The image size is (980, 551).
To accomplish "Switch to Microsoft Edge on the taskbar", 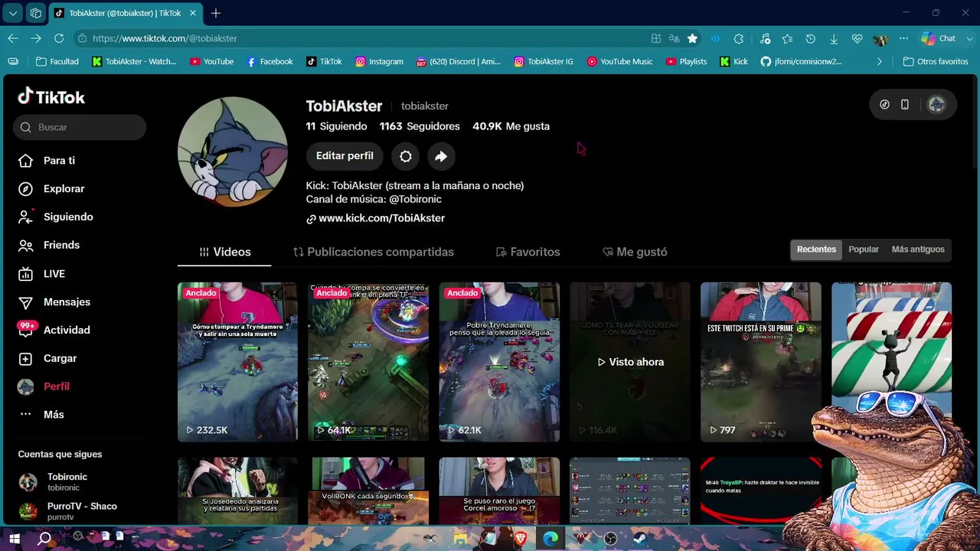I will (x=550, y=539).
